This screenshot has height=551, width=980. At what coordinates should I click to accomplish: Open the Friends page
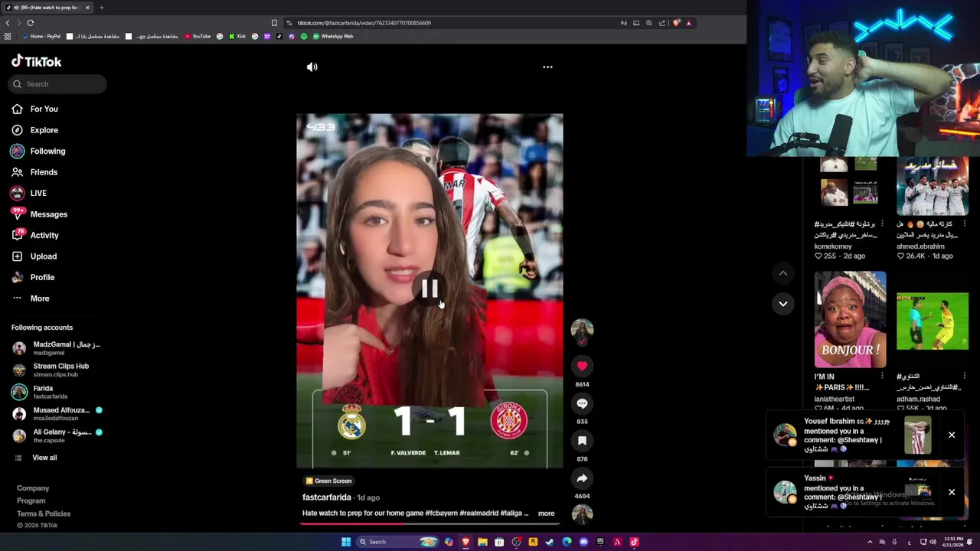point(36,172)
